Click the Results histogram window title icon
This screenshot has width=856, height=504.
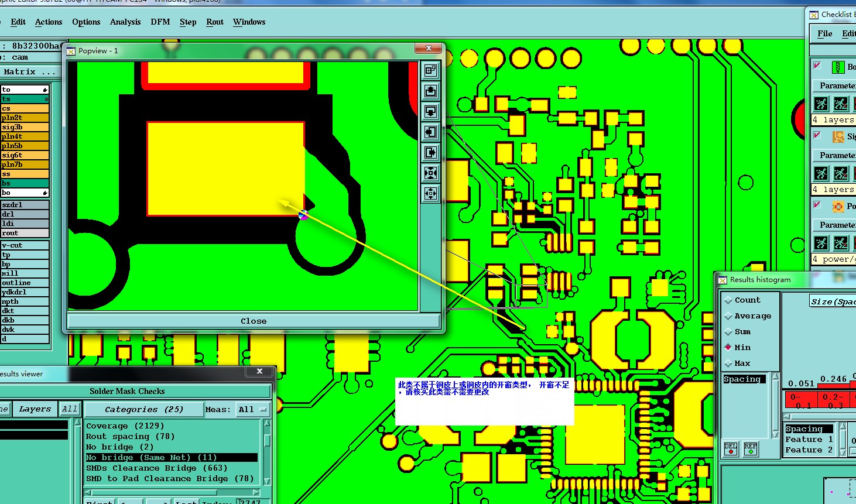click(723, 280)
